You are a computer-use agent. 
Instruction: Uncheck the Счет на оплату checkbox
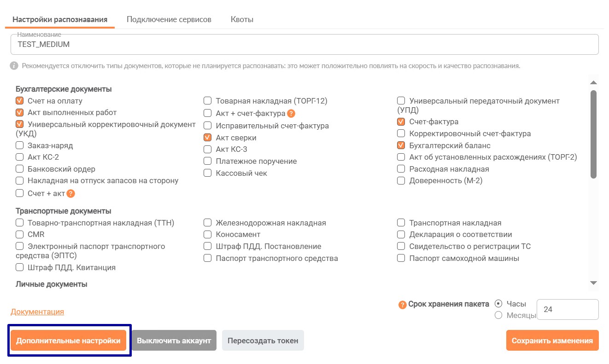coord(20,101)
